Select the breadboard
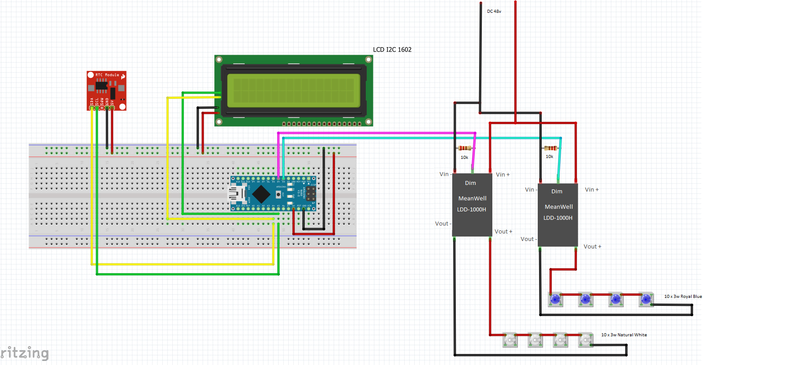The width and height of the screenshot is (800, 365). tap(192, 197)
